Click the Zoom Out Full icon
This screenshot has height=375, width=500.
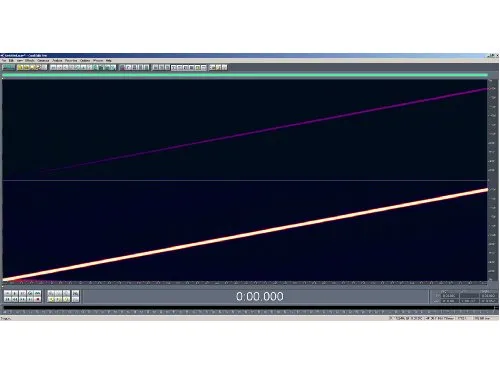[66, 293]
